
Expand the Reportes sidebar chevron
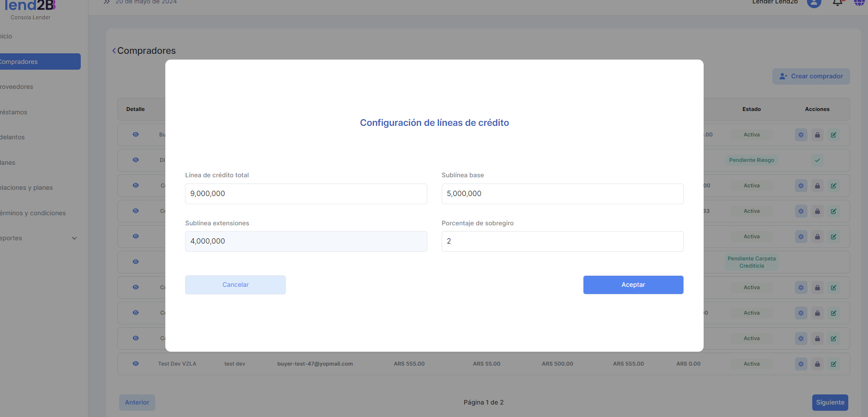point(74,238)
